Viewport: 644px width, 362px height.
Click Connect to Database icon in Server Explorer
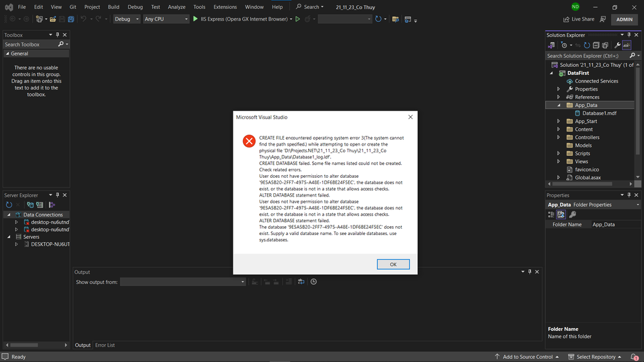pyautogui.click(x=30, y=205)
